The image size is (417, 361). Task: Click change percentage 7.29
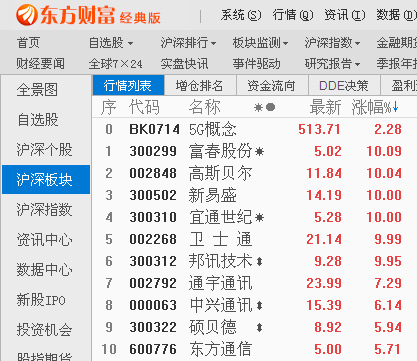click(388, 283)
